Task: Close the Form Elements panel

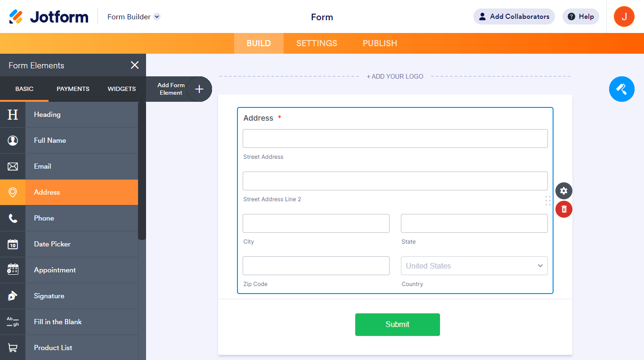Action: (x=135, y=65)
